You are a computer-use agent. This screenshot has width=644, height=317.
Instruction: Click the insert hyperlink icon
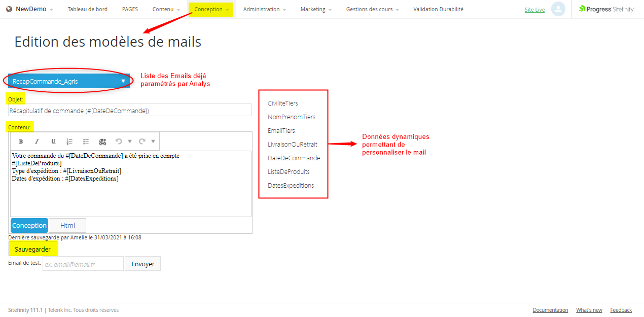pos(102,142)
